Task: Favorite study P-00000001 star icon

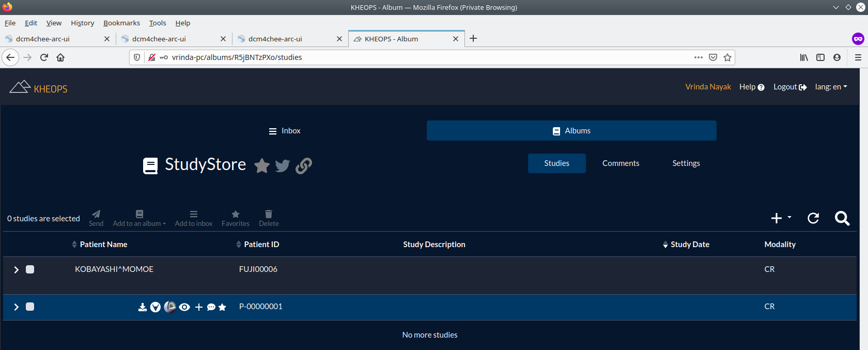Action: [222, 307]
